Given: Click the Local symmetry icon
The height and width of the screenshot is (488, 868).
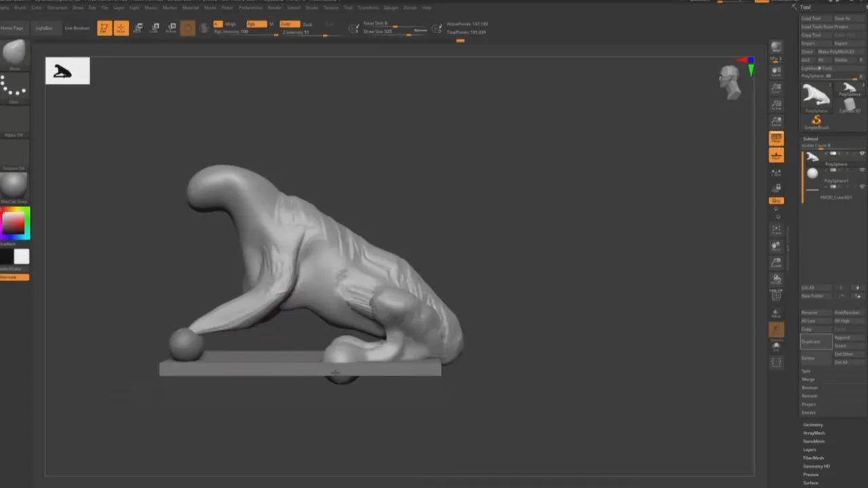Looking at the screenshot, I should tap(776, 173).
